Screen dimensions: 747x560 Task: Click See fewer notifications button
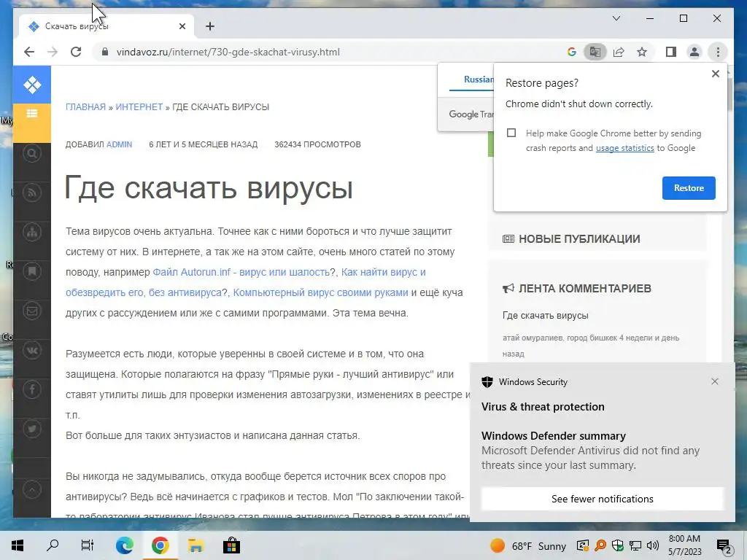[x=602, y=499]
